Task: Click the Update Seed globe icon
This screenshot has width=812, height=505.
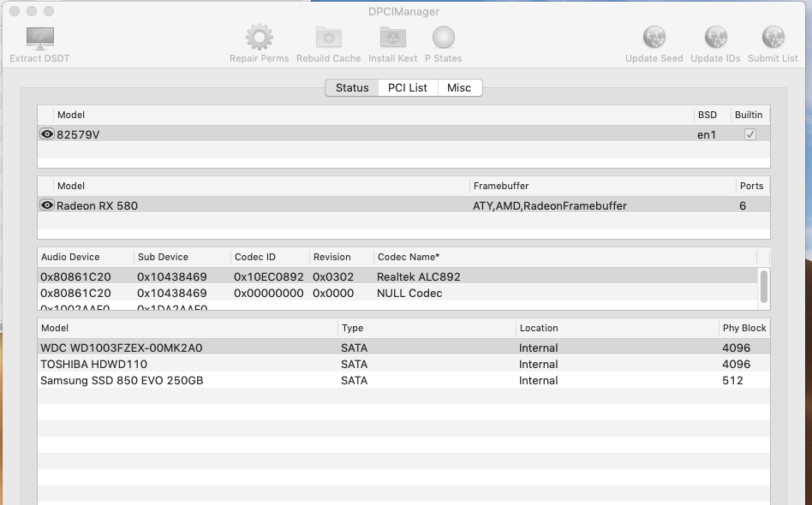Action: pyautogui.click(x=654, y=38)
